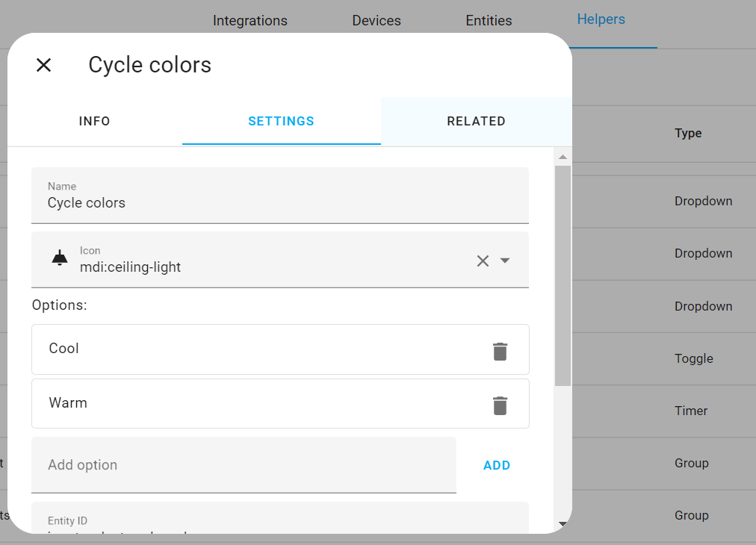Select the Toggle helper row
756x545 pixels.
(693, 358)
